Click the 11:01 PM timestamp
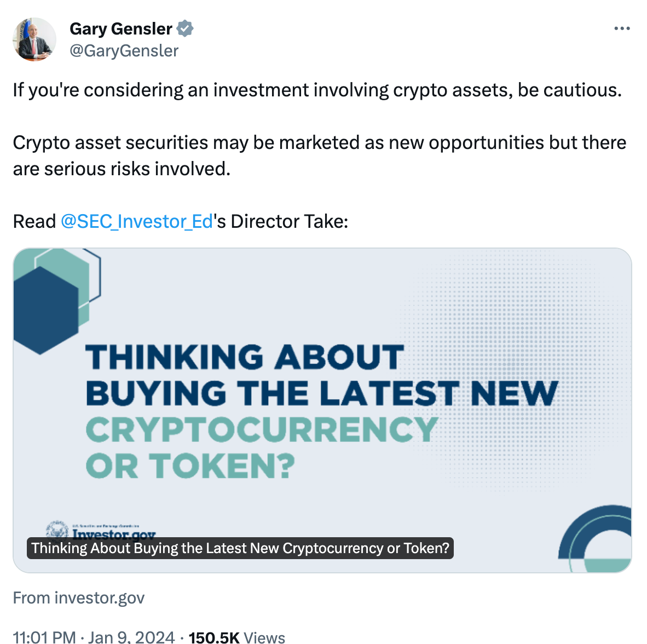Viewport: 647px width, 644px height. (44, 637)
